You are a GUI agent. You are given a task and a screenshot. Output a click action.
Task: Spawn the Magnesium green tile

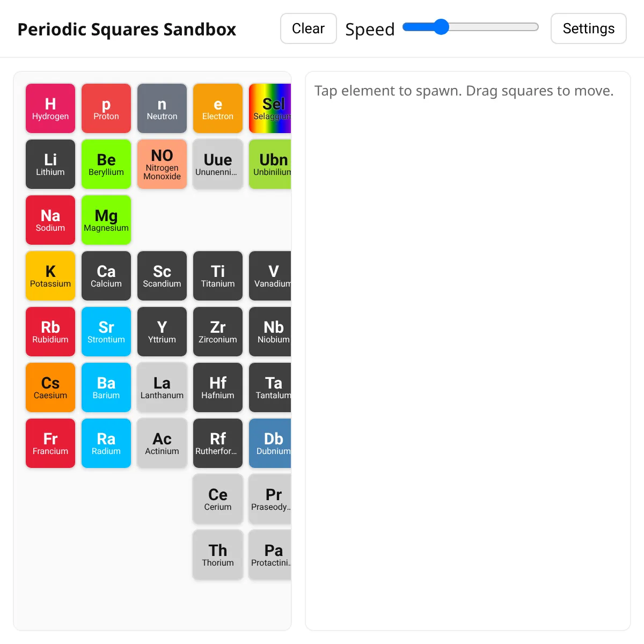pos(106,220)
